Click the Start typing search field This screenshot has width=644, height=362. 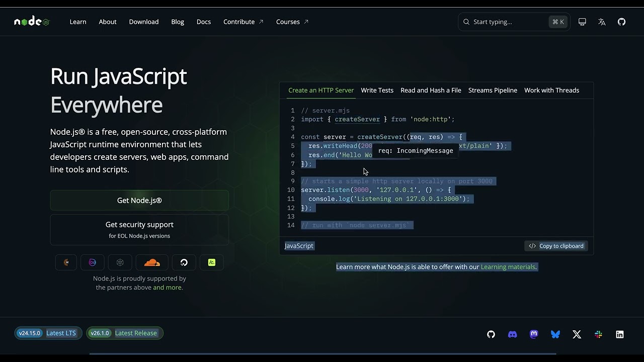(514, 22)
